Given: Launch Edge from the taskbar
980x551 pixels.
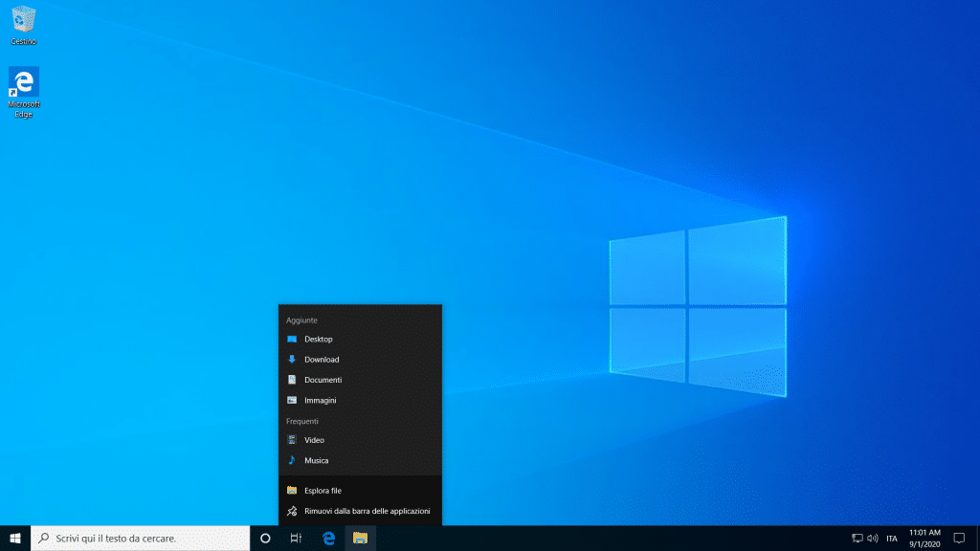Looking at the screenshot, I should 328,539.
